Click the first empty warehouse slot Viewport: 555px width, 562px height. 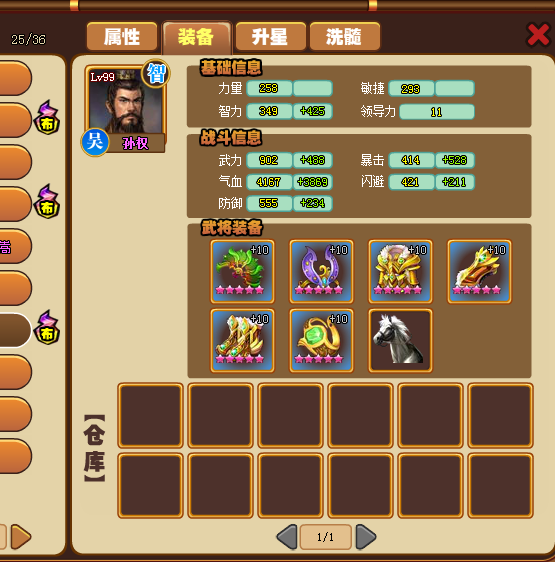tap(150, 415)
